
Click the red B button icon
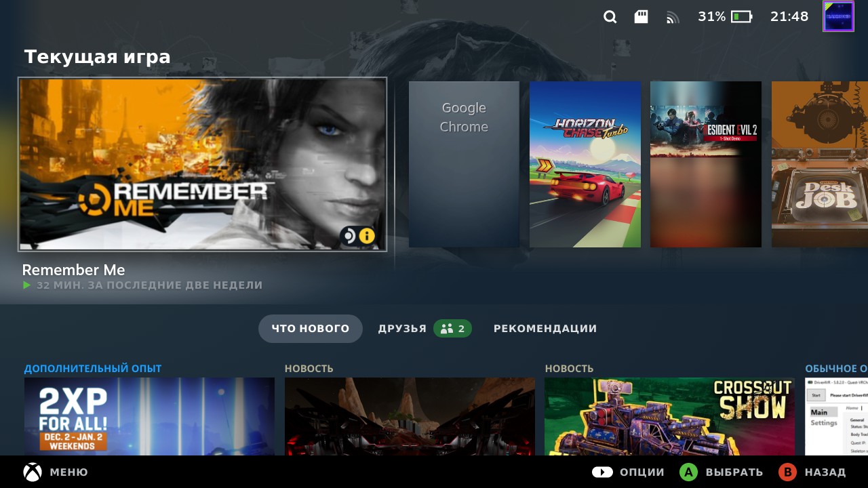click(x=787, y=472)
